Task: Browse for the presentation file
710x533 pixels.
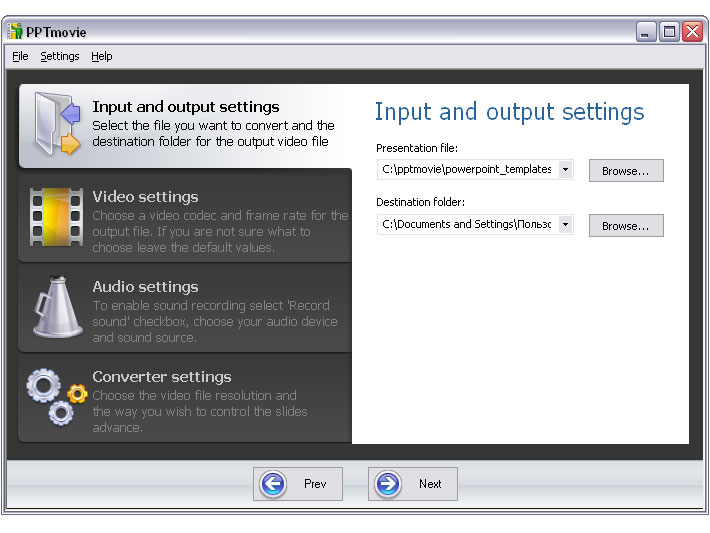Action: [x=626, y=171]
